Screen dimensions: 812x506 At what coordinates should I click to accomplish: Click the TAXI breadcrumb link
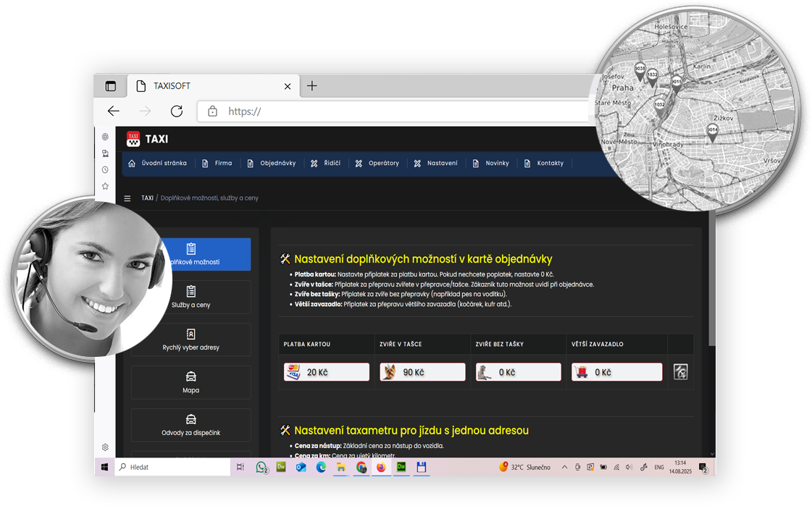(147, 198)
